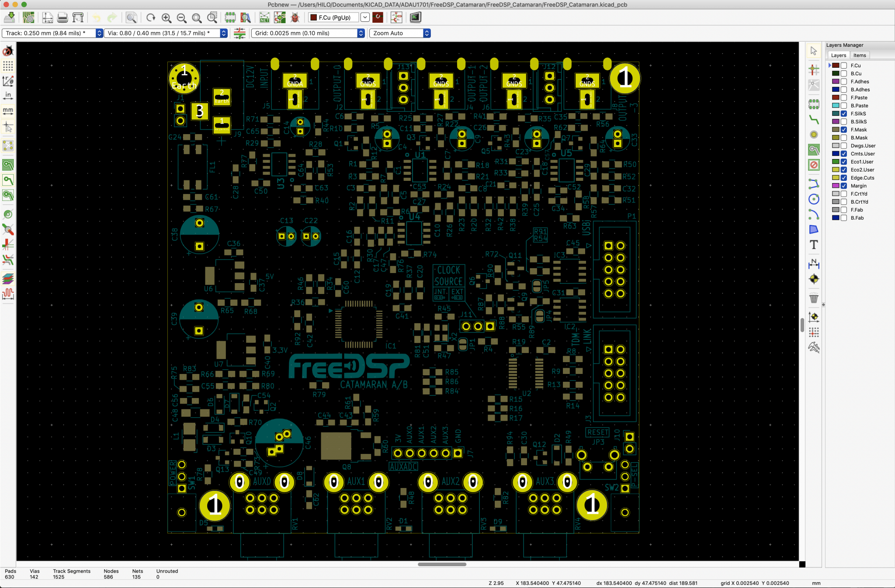Select the route tracks tool

click(814, 119)
